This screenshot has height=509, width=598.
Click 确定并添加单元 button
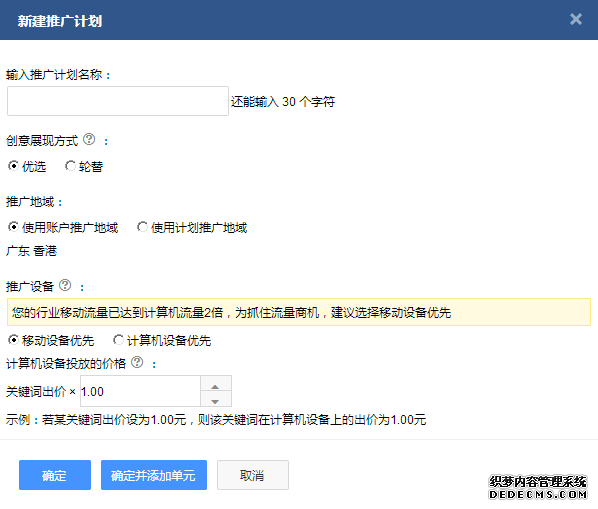click(x=154, y=475)
